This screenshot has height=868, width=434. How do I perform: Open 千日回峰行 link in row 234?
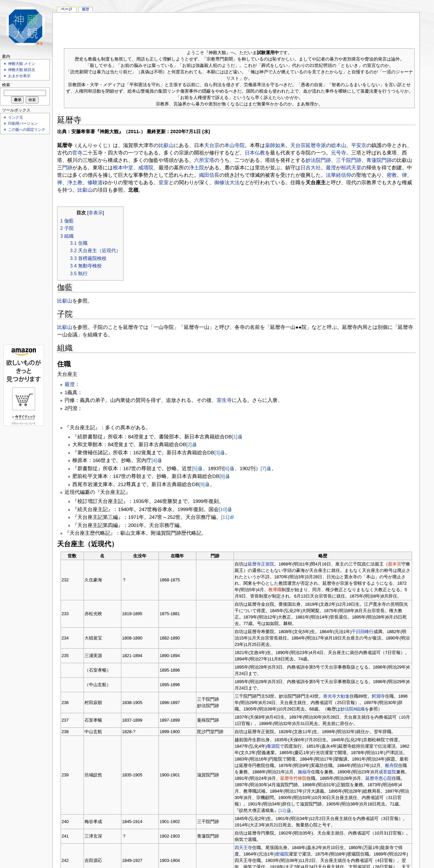[x=362, y=632]
